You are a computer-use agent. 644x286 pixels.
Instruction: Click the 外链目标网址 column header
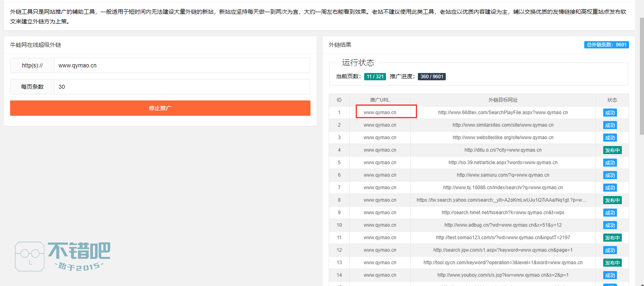tap(503, 100)
